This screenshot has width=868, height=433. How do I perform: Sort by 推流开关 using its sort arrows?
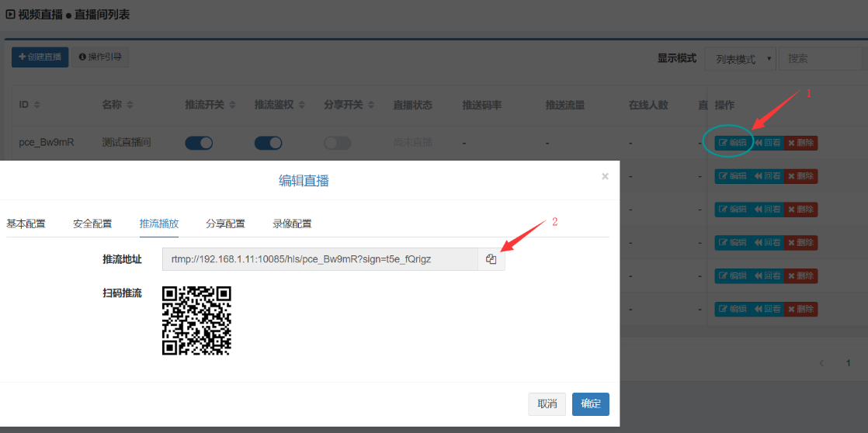pyautogui.click(x=232, y=105)
